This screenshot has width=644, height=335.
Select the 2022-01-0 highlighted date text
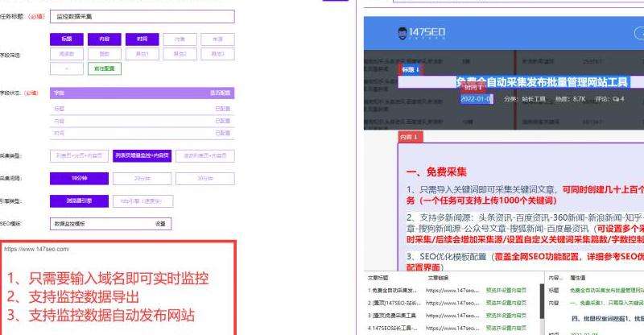476,99
